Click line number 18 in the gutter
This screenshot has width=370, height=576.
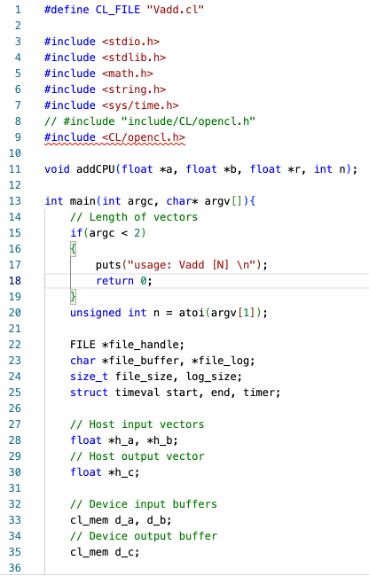(15, 281)
